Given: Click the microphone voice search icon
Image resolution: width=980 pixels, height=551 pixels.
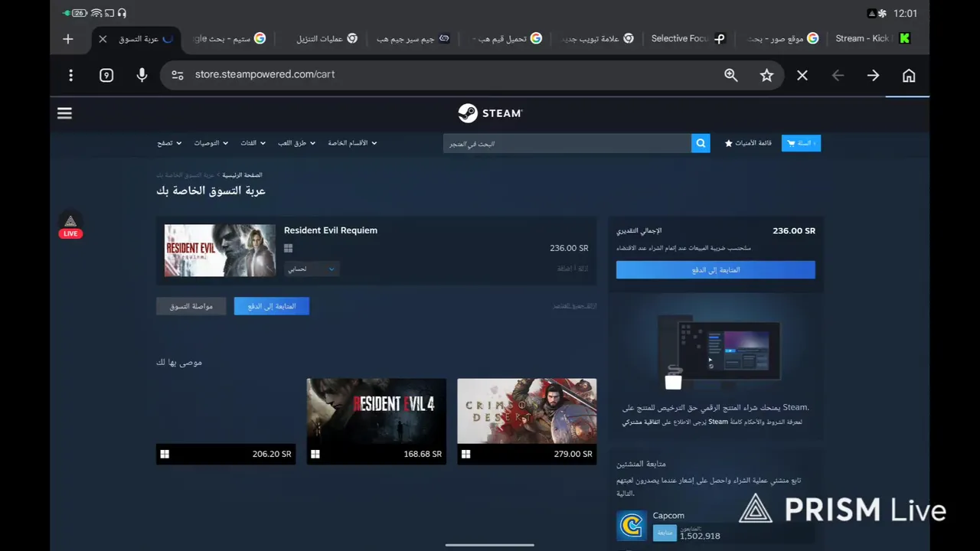Looking at the screenshot, I should tap(142, 75).
